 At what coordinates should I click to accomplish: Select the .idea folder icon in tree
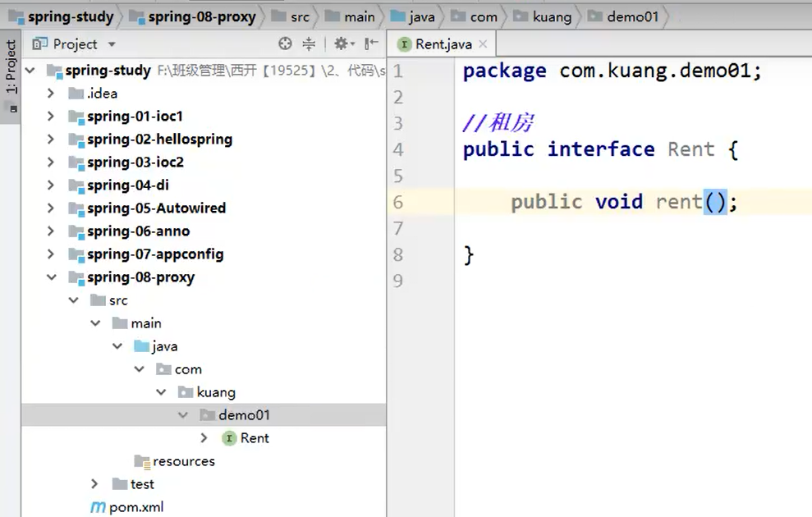[76, 94]
